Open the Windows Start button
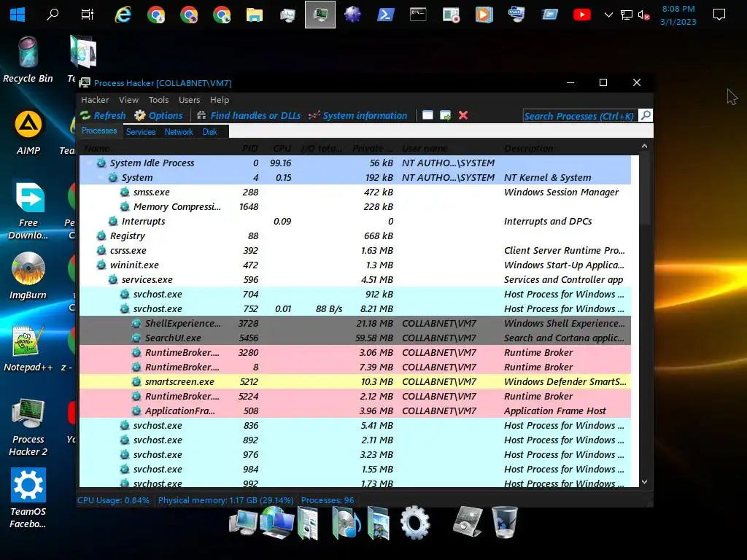The width and height of the screenshot is (747, 560). (x=18, y=15)
